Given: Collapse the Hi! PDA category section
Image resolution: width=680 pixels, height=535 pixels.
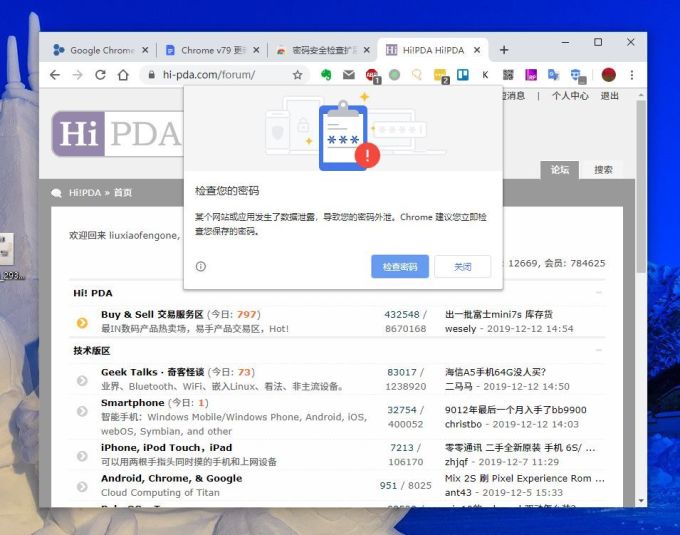Looking at the screenshot, I should (x=599, y=293).
